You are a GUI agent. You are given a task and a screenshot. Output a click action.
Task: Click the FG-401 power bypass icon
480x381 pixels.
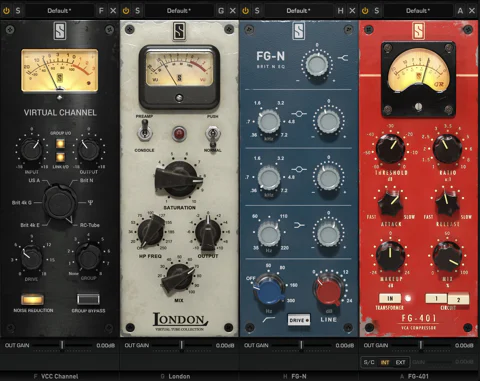coord(365,11)
